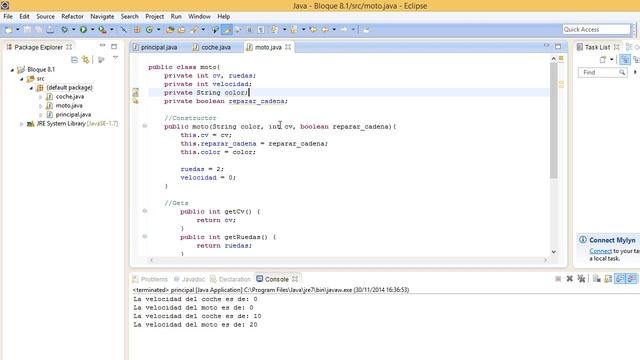Toggle Mark Occurrences in the toolbar
The height and width of the screenshot is (360, 640).
click(x=227, y=30)
